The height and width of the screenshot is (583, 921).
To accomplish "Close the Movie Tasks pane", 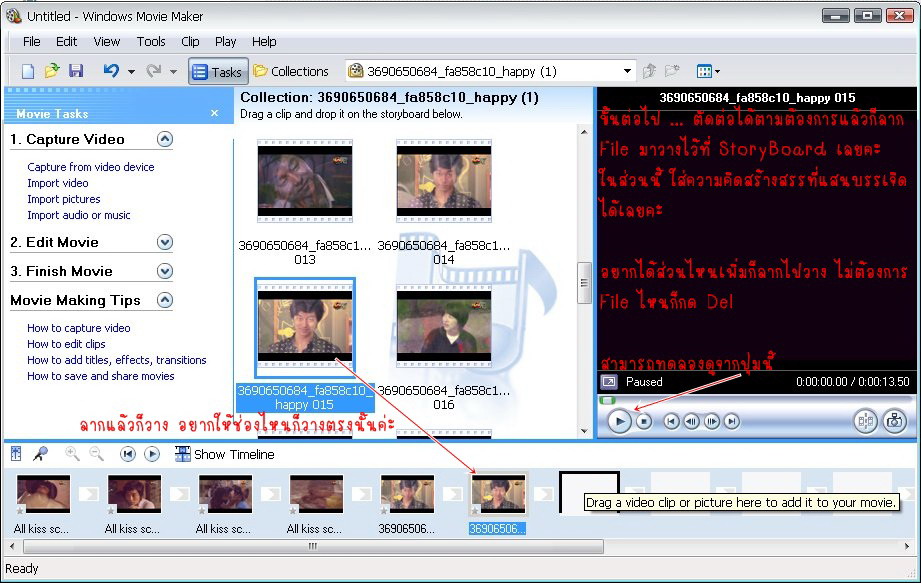I will click(214, 113).
